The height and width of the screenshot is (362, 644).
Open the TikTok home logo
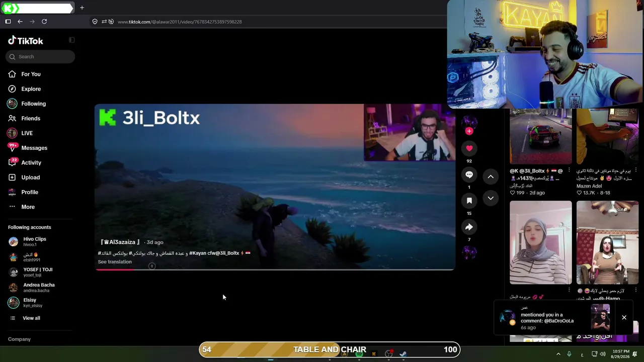[x=26, y=41]
